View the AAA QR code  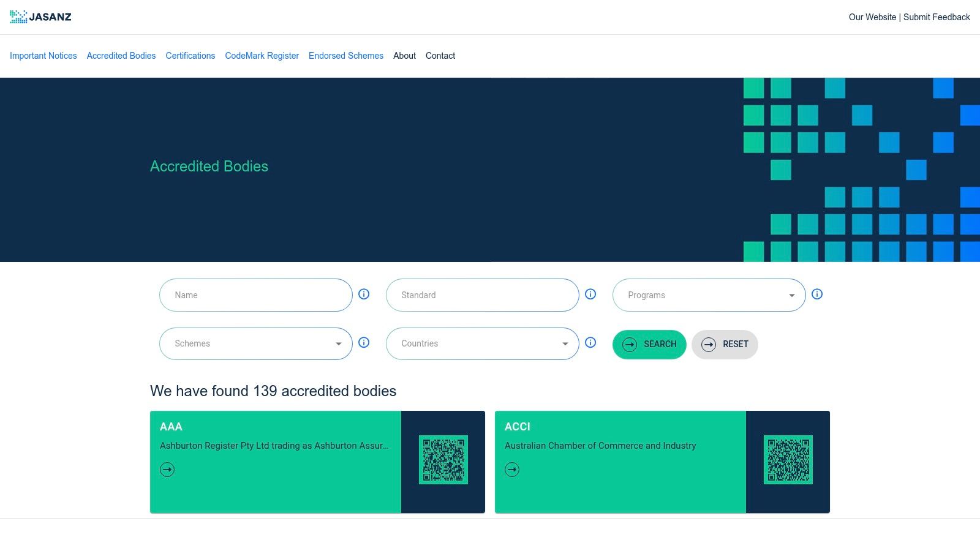coord(443,460)
